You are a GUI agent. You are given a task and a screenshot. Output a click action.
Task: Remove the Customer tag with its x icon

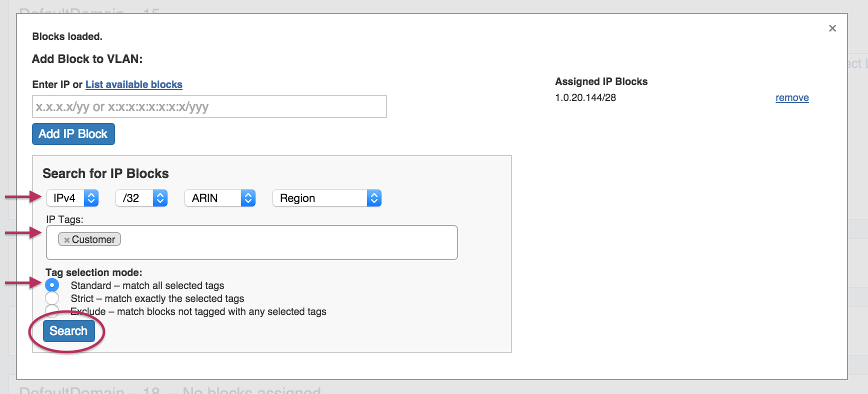tap(66, 240)
